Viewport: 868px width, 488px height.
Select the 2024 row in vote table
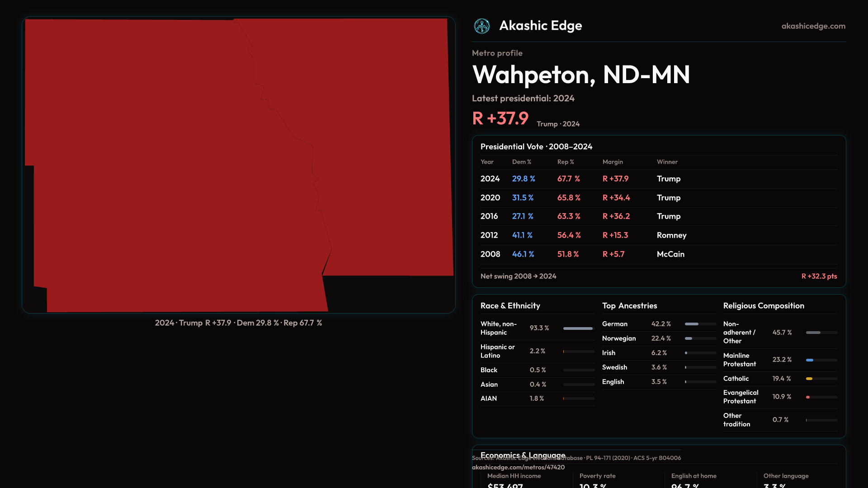(658, 179)
